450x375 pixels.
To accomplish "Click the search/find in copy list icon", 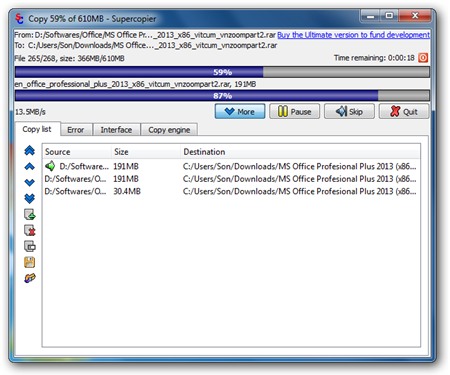I will point(30,246).
